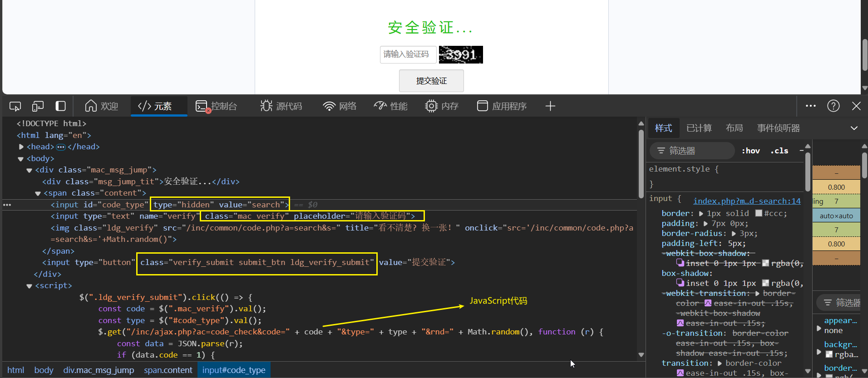Toggle the .cls class editor

(779, 151)
